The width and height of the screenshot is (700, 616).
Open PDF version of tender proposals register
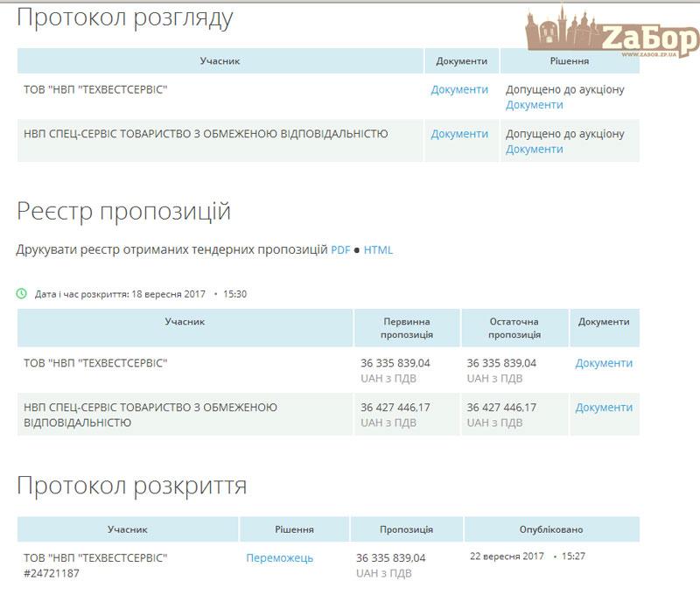[x=339, y=249]
